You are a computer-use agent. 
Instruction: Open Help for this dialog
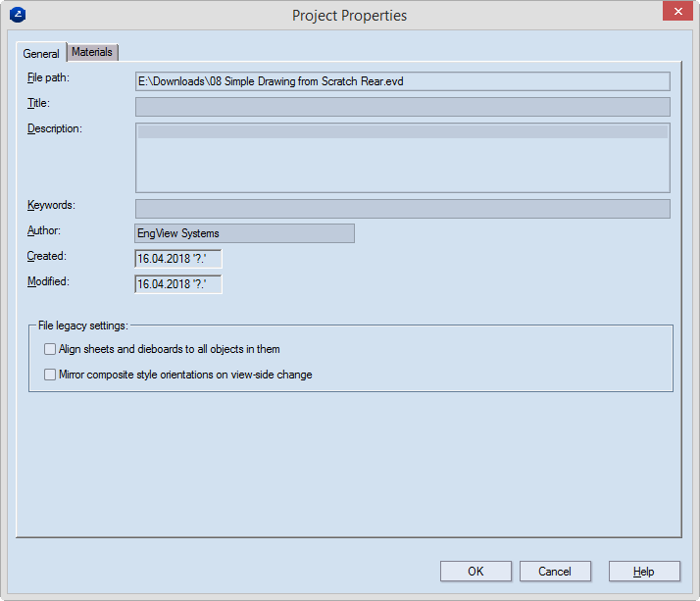pos(643,572)
